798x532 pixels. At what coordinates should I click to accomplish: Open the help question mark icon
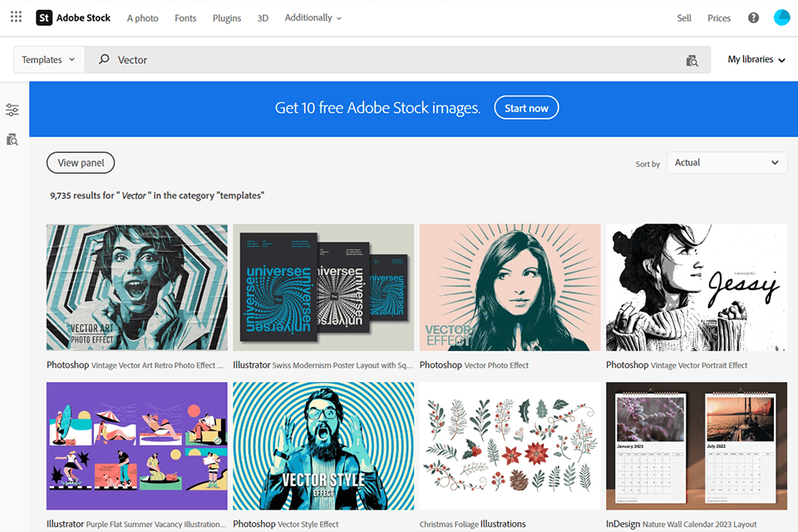point(753,17)
